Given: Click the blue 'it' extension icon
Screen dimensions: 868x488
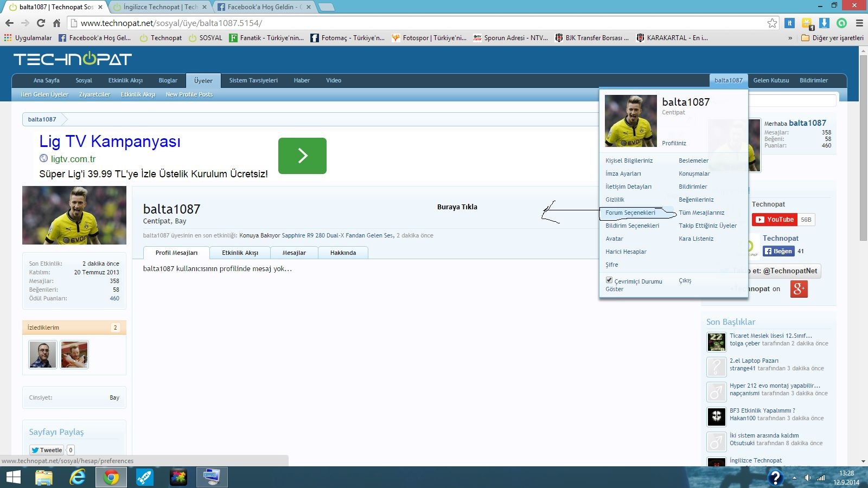Looking at the screenshot, I should tap(790, 23).
